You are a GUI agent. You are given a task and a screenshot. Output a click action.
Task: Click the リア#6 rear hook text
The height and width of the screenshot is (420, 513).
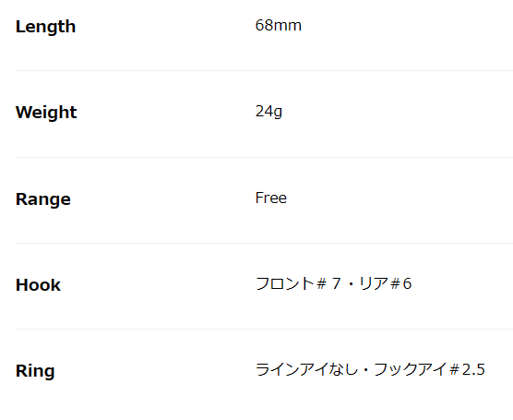point(385,283)
